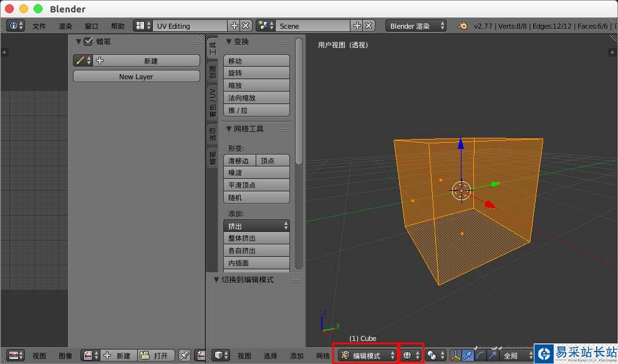Click the tool shelf vertical scrollbar
618x364 pixels.
(x=299, y=101)
